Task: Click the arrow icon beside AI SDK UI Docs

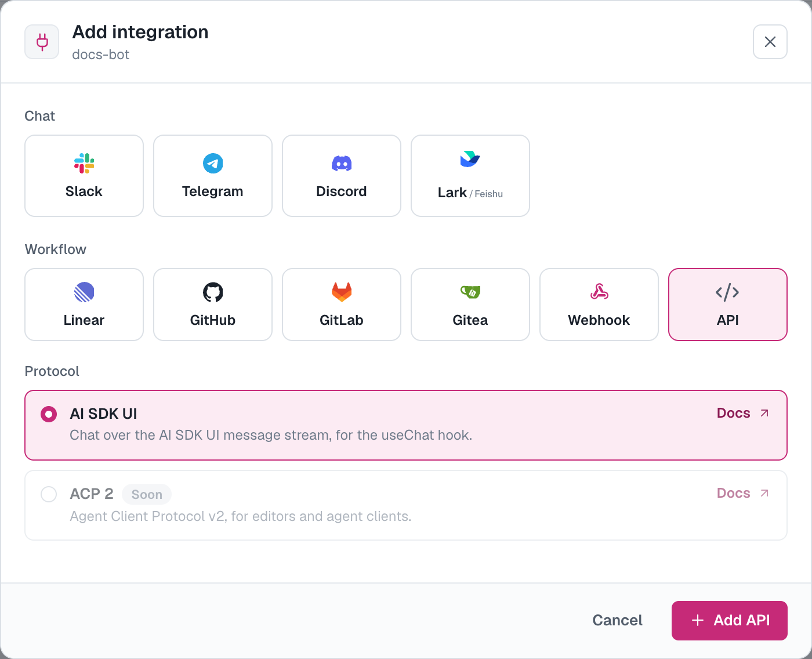Action: [764, 413]
